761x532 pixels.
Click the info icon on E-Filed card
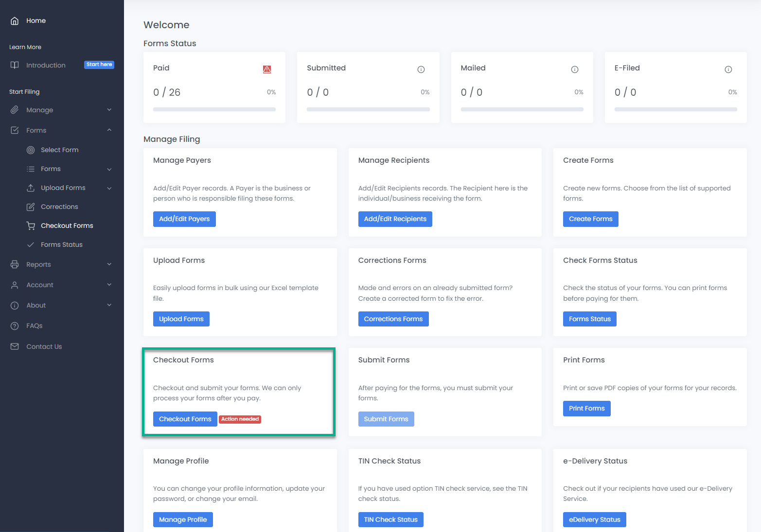point(728,69)
